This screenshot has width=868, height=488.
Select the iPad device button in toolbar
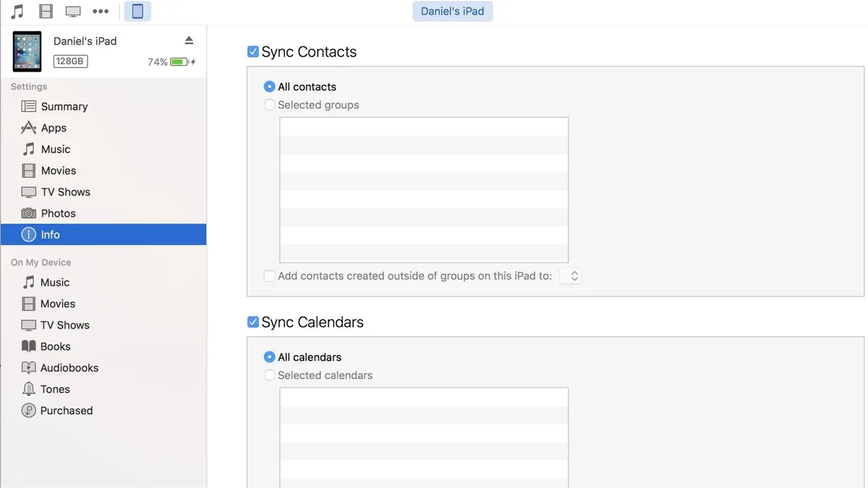(x=137, y=11)
